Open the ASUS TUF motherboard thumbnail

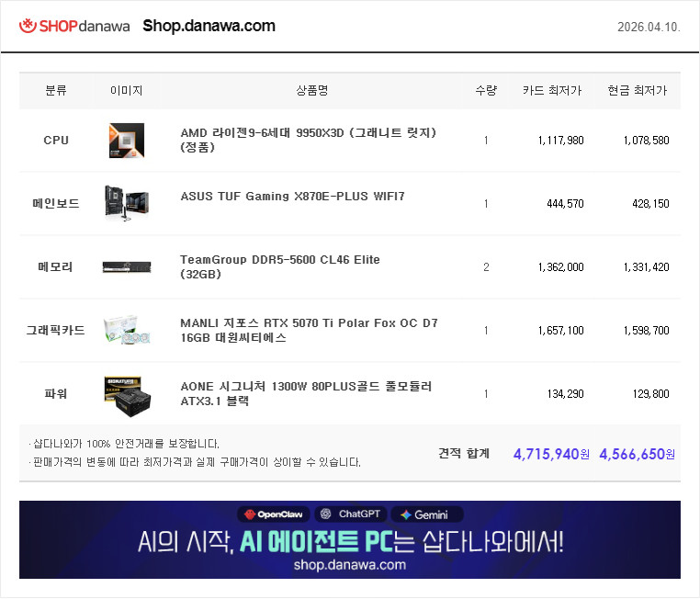pos(127,204)
